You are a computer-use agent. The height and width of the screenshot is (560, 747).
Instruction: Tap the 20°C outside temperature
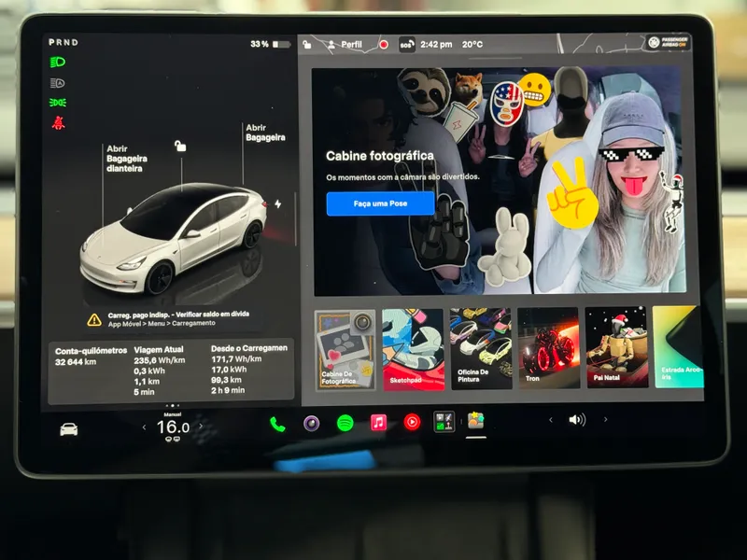tap(472, 44)
